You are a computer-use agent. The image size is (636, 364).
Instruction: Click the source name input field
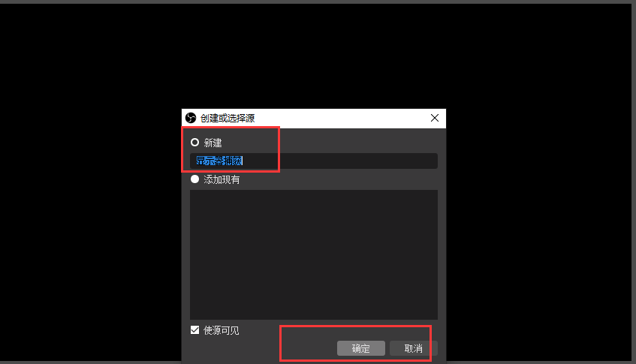[314, 161]
